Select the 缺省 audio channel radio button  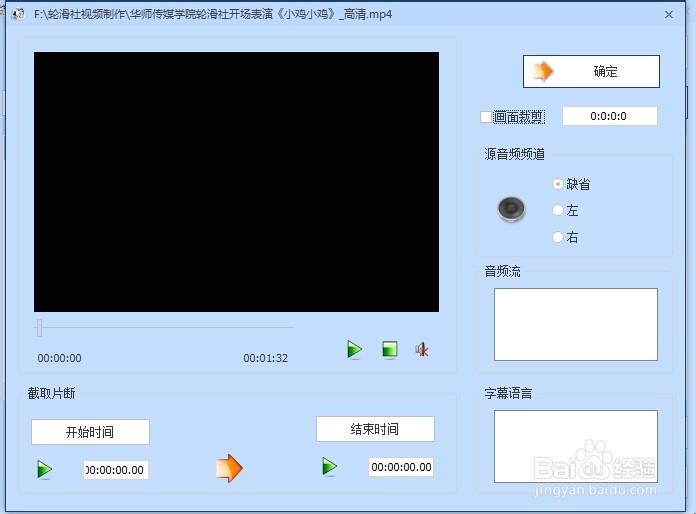click(558, 184)
